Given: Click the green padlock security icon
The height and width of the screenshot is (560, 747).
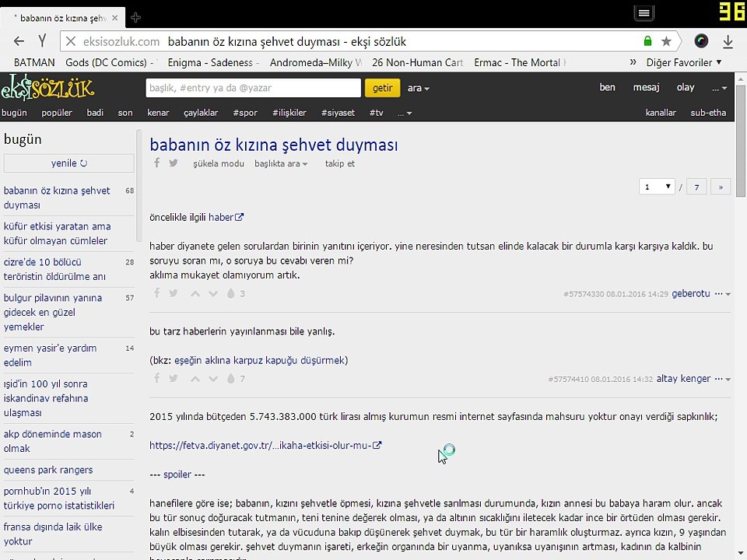Looking at the screenshot, I should (647, 41).
